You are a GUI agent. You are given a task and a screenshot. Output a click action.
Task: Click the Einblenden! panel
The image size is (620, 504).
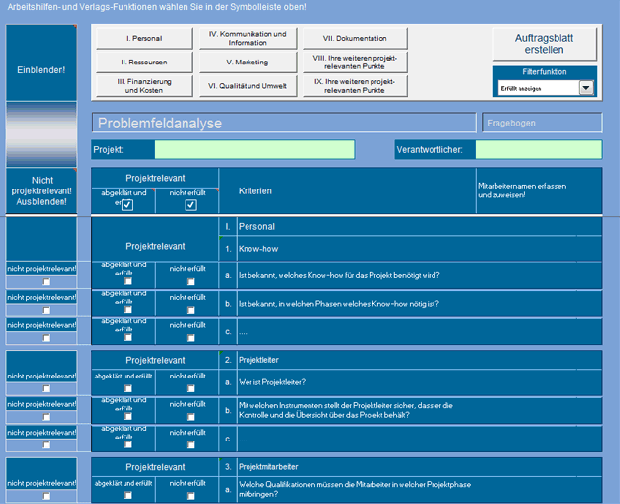(x=41, y=70)
